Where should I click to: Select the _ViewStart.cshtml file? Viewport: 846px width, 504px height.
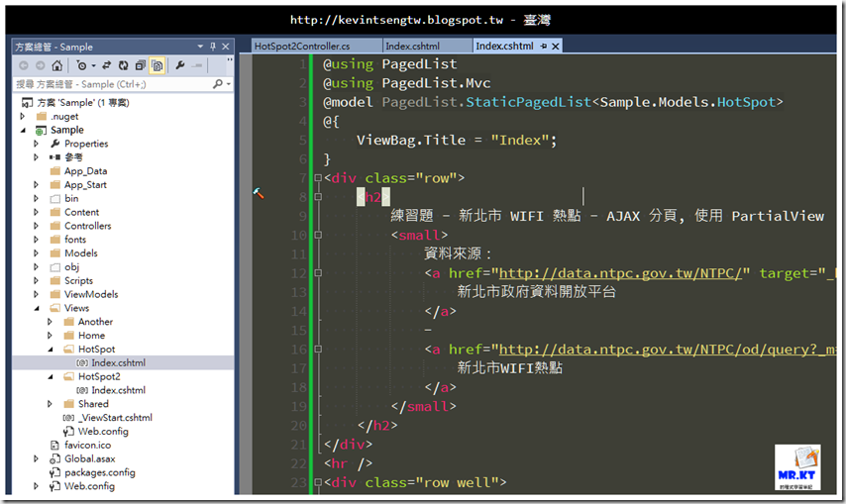pos(108,418)
